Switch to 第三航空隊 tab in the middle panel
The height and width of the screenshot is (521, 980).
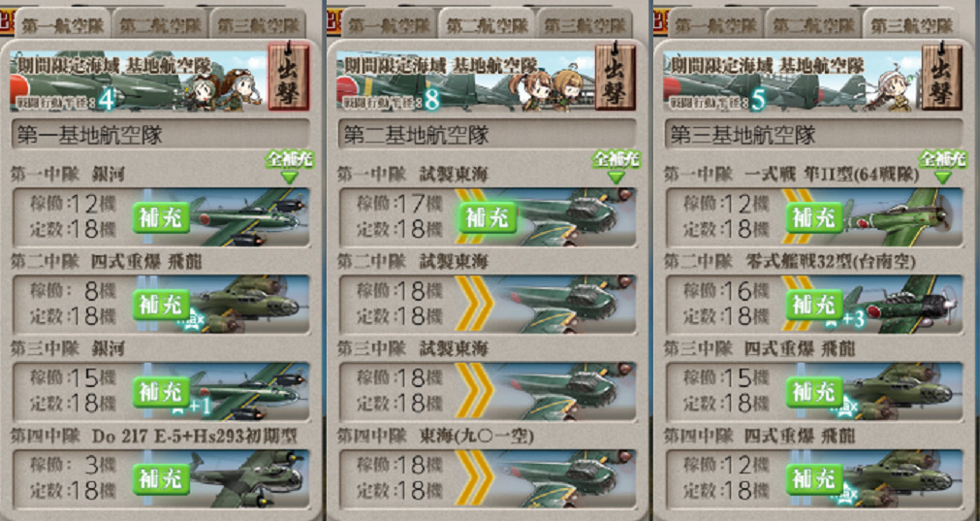585,25
